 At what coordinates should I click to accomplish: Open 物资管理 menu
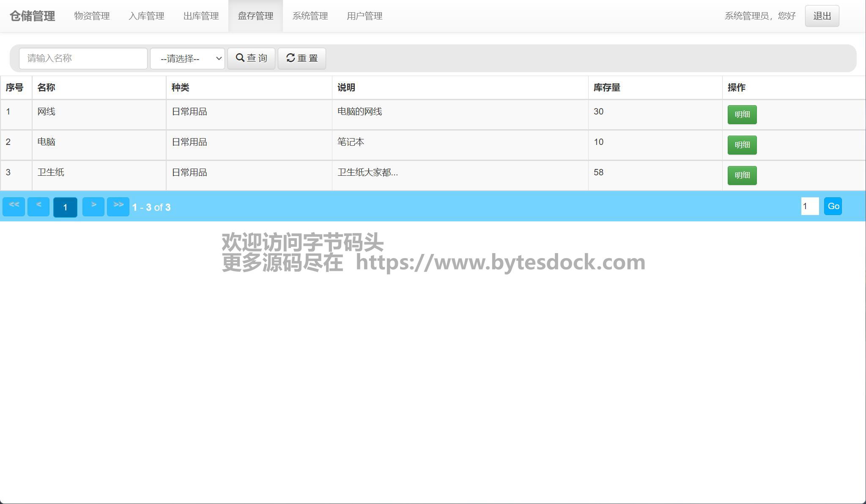(92, 16)
